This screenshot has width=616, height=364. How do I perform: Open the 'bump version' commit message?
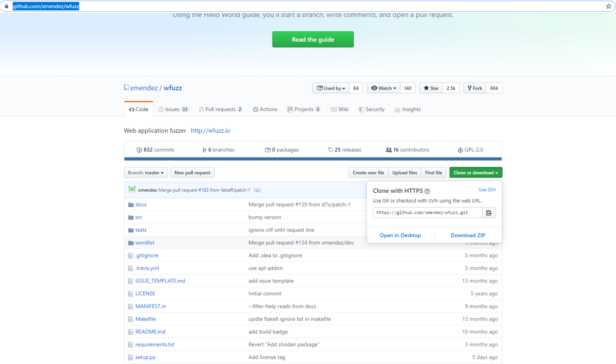265,217
